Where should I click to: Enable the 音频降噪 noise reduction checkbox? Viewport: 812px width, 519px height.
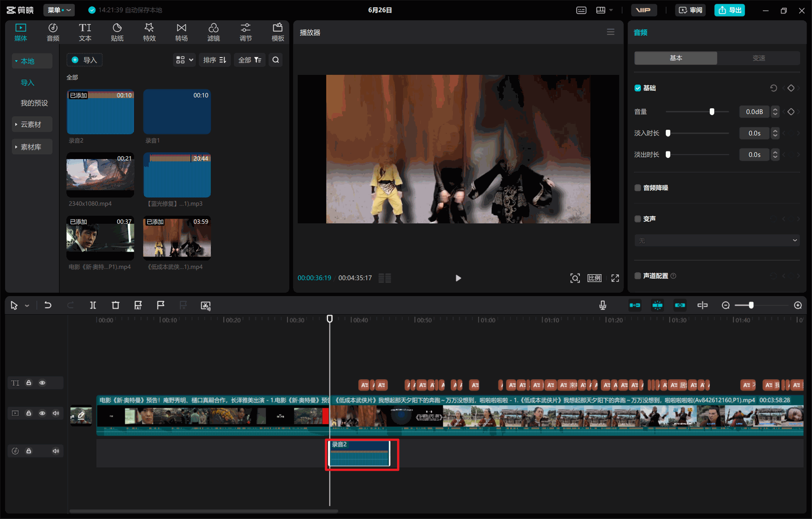[x=638, y=188]
